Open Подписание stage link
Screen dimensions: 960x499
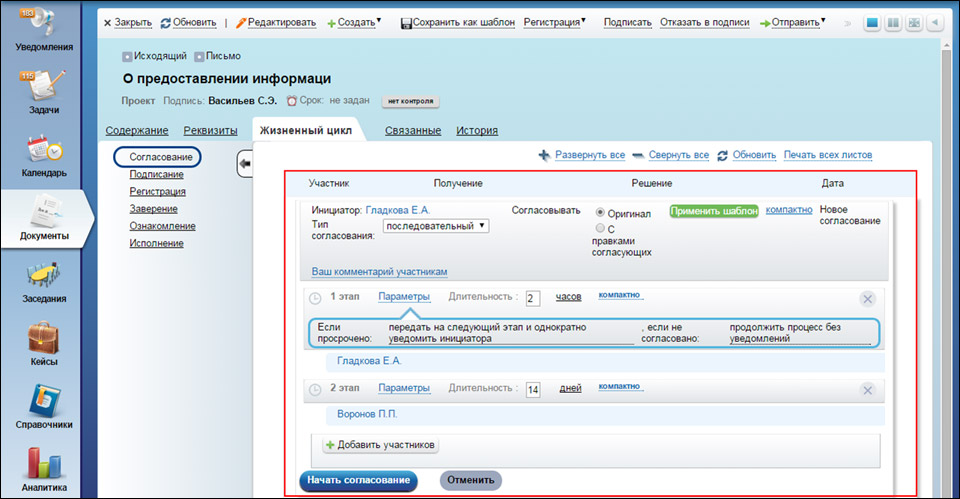[x=157, y=174]
